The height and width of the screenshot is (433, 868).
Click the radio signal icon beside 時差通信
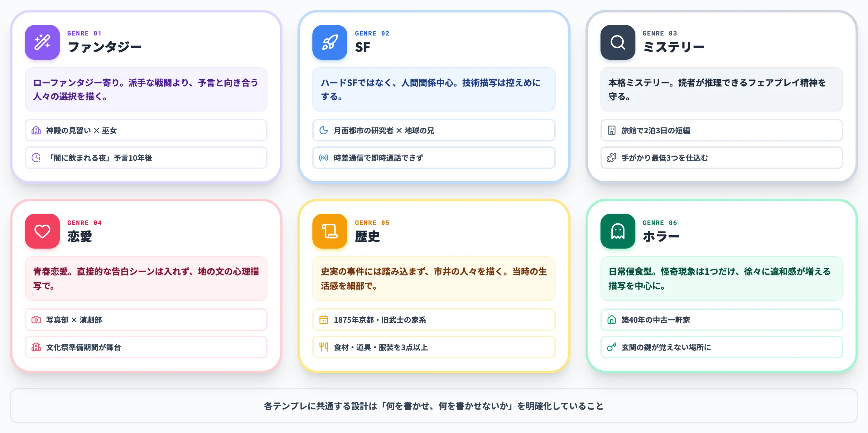[x=324, y=158]
